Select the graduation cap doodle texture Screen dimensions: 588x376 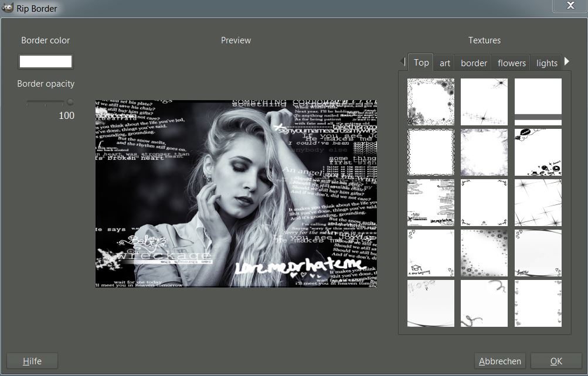coord(430,253)
